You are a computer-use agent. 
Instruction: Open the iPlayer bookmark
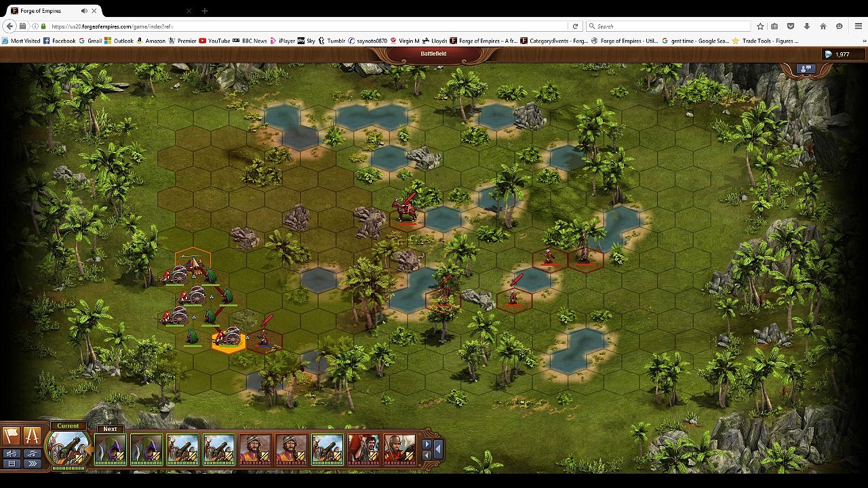[x=282, y=41]
